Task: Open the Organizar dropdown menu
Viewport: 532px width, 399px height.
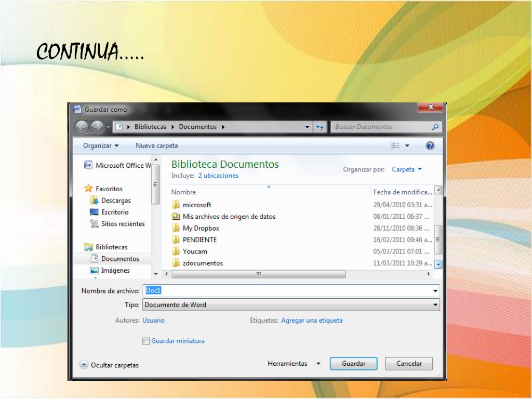Action: (x=101, y=145)
